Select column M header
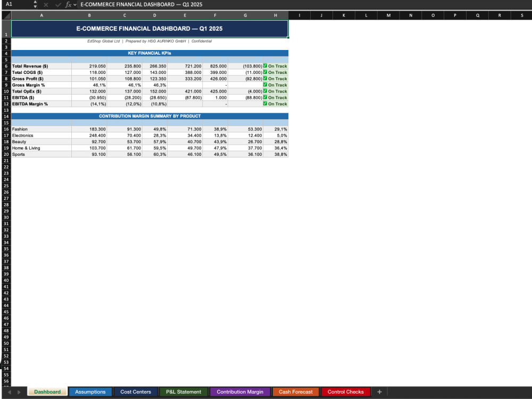Image resolution: width=532 pixels, height=399 pixels. [388, 15]
